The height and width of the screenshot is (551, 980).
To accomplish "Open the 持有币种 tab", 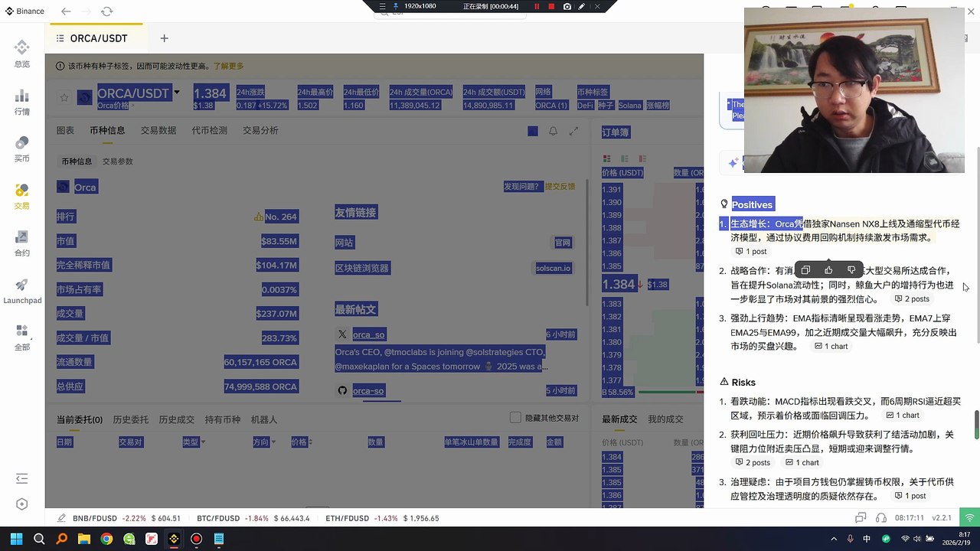I will pos(222,419).
